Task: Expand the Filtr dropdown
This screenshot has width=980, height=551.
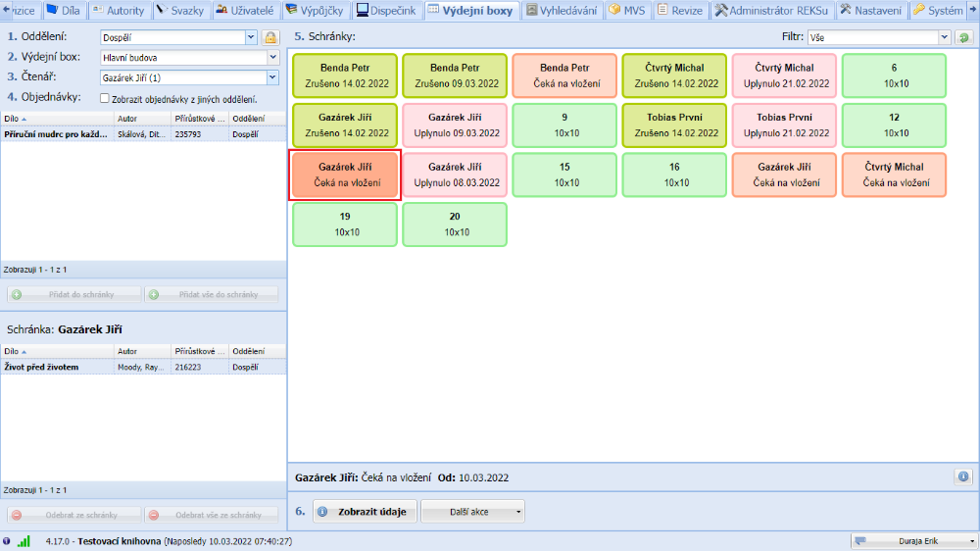Action: [945, 37]
